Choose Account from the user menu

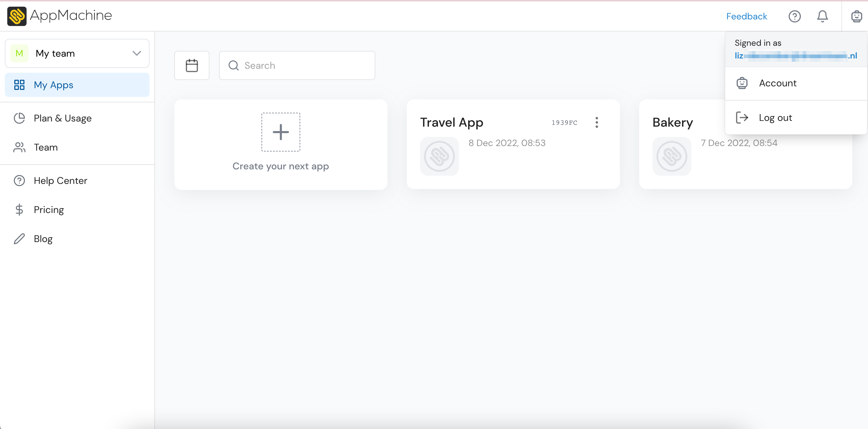[778, 83]
